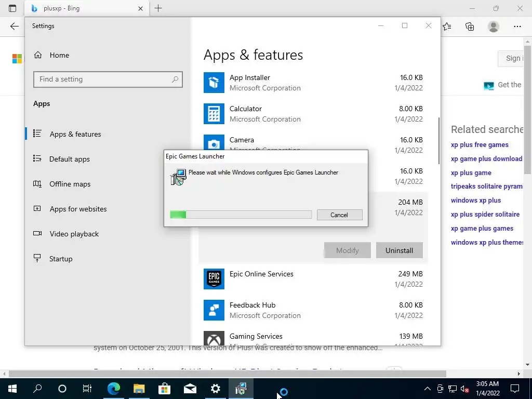Open Edge Collections icon
This screenshot has height=399, width=532.
[470, 26]
